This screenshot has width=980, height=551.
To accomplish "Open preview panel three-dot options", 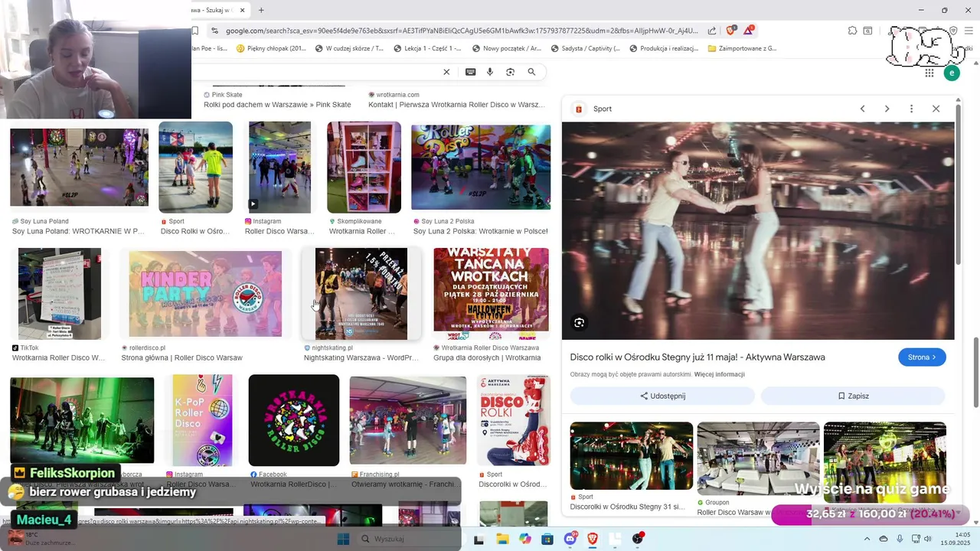I will tap(911, 109).
